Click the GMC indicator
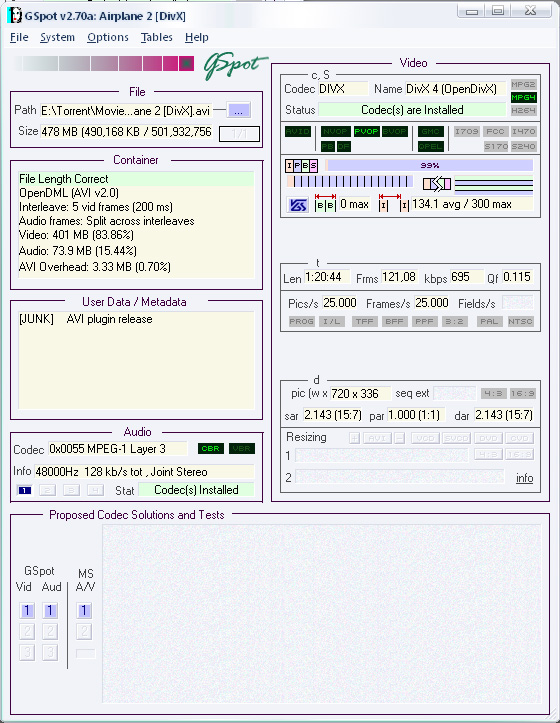The image size is (560, 723). 431,131
